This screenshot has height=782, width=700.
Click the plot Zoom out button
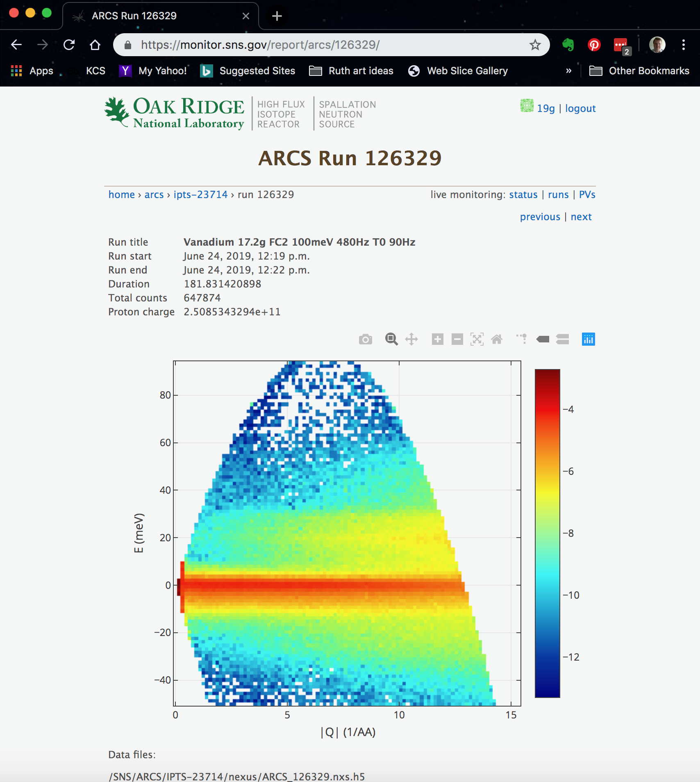[x=457, y=340]
